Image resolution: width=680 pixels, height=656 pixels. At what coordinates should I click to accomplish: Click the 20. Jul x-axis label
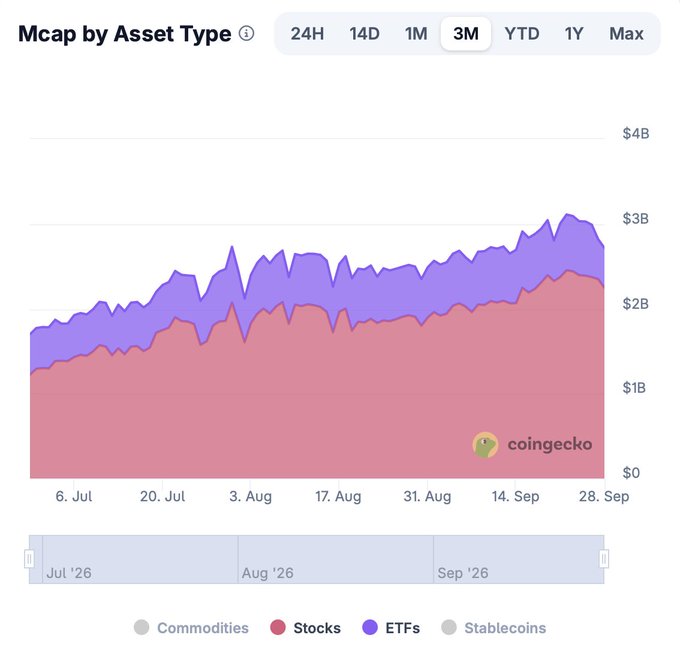(x=162, y=496)
